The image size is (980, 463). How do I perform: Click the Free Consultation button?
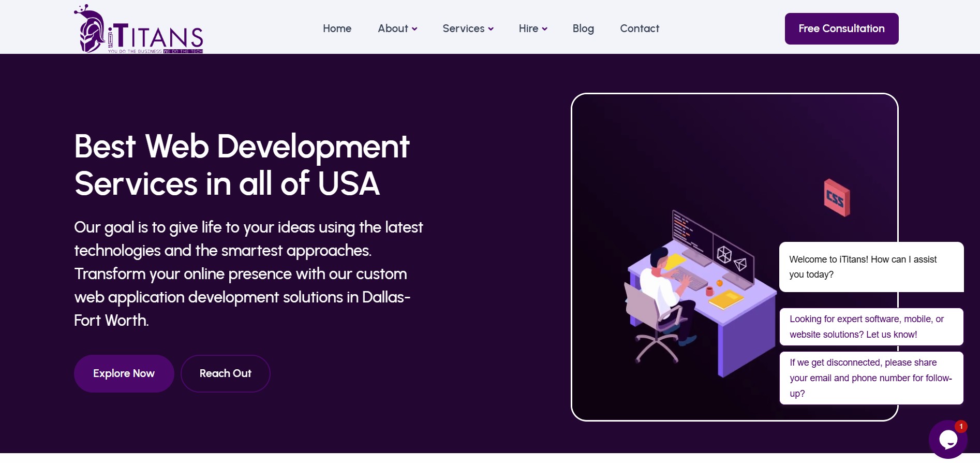(x=841, y=28)
